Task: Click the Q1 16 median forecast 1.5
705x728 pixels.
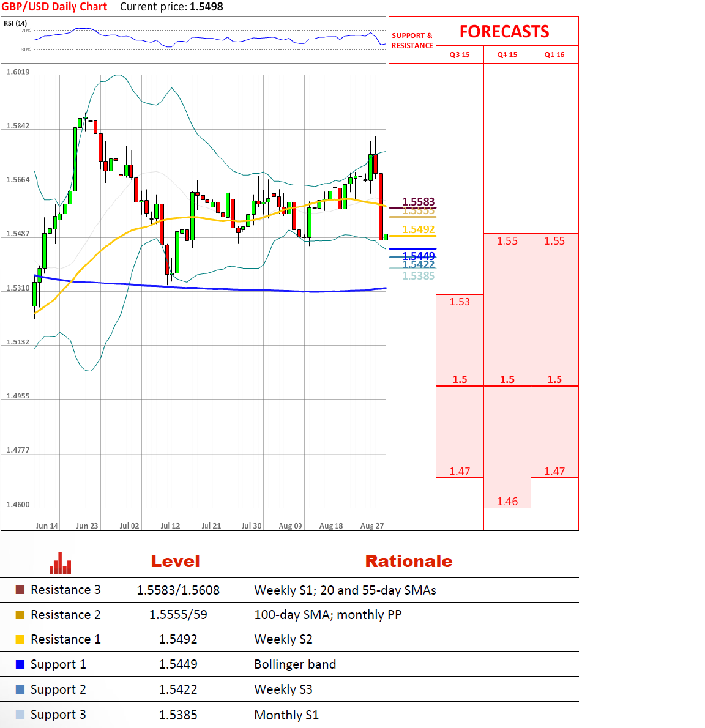Action: coord(554,379)
